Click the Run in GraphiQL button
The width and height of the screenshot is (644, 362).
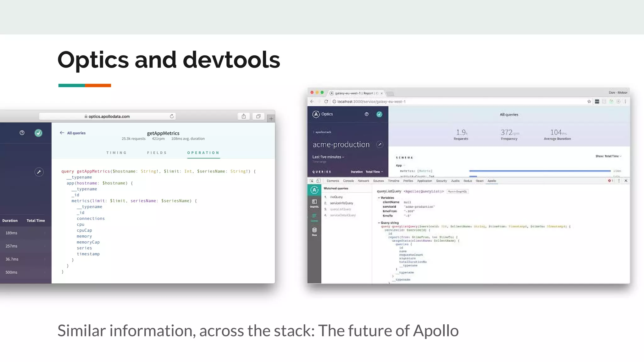click(458, 191)
